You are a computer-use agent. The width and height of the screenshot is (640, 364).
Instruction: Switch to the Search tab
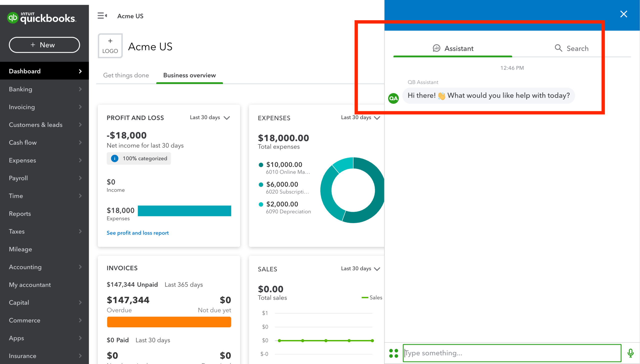point(571,48)
